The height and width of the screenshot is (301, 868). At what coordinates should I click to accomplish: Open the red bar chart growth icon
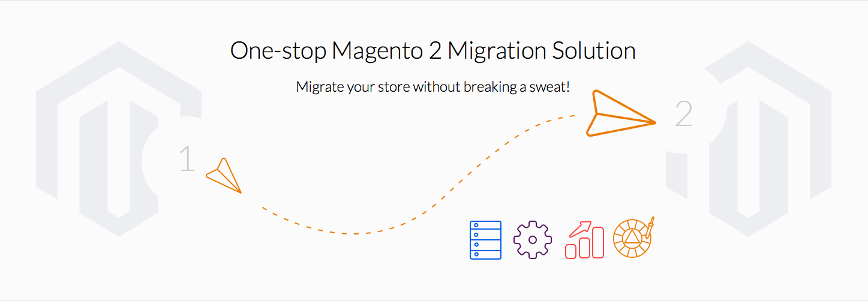584,240
